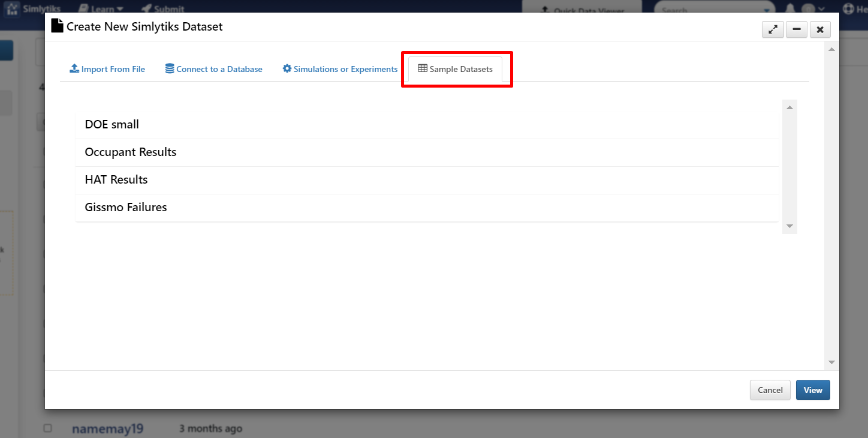Click the sample list scroll-down arrow
The width and height of the screenshot is (868, 438).
pyautogui.click(x=789, y=226)
